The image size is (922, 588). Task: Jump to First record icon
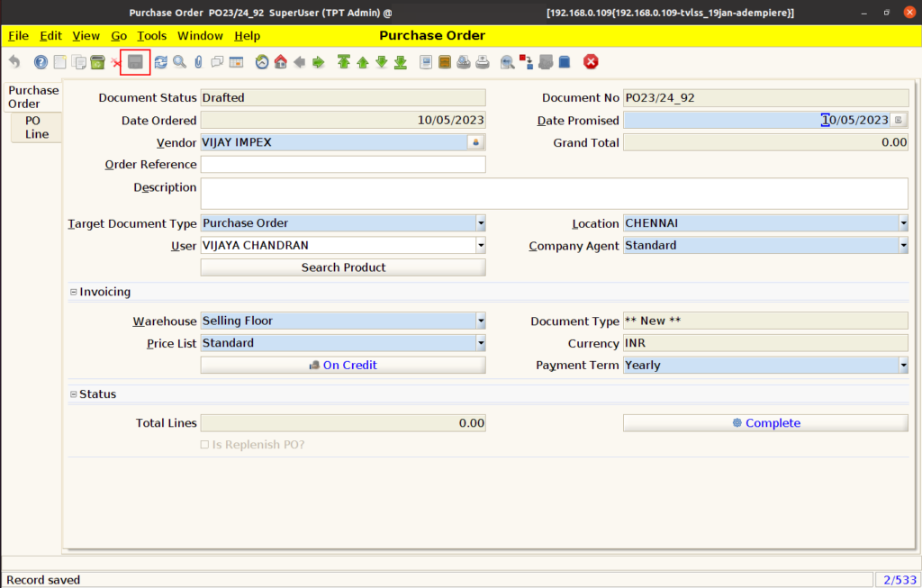[344, 62]
